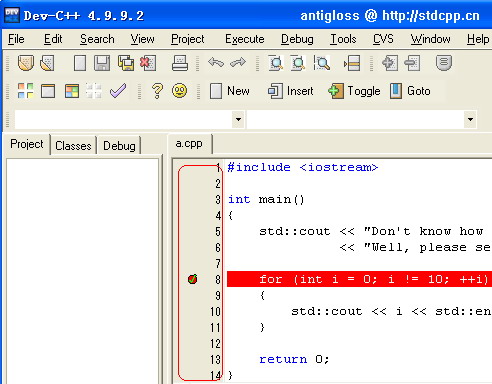
Task: Open Project Options shield icon
Action: point(444,63)
